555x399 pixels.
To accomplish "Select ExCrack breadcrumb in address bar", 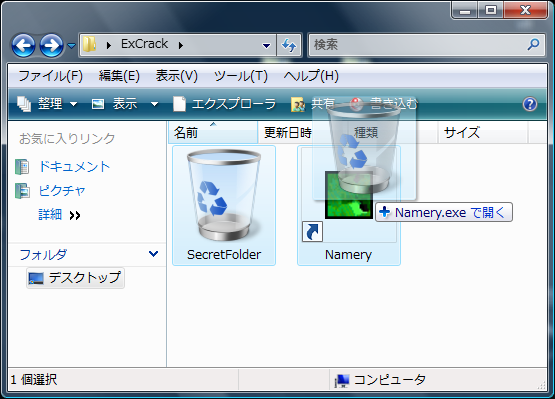I will (x=144, y=44).
